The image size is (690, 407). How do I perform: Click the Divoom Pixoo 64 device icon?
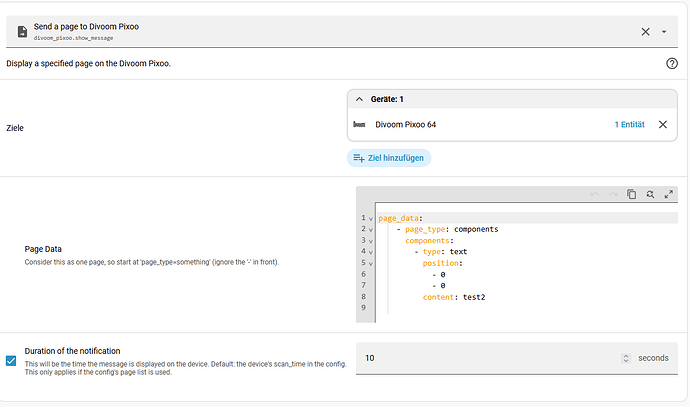point(359,125)
